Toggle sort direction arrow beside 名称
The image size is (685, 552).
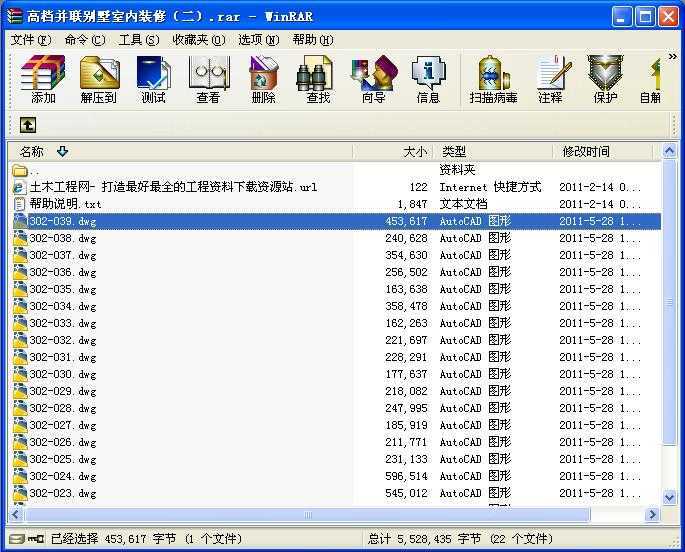click(62, 152)
